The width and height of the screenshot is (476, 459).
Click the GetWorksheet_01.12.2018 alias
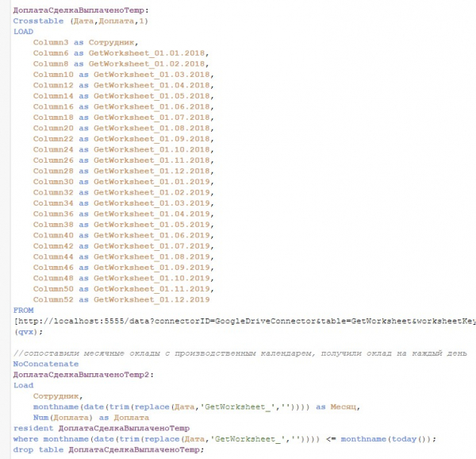click(153, 171)
